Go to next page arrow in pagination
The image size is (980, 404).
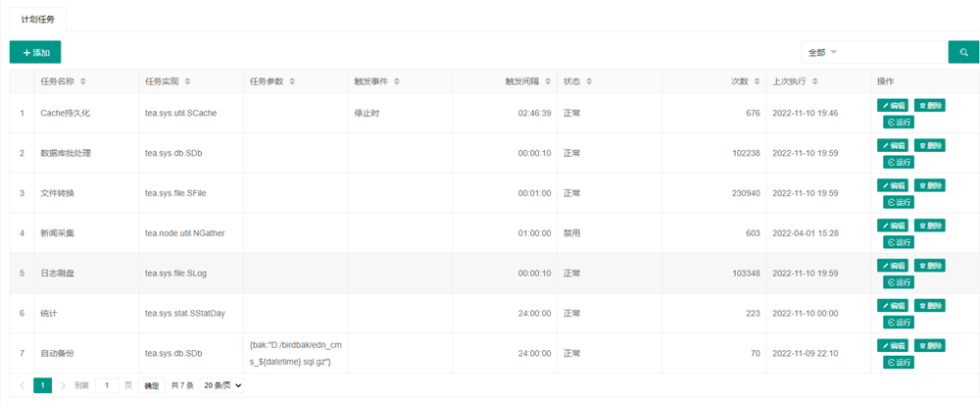(64, 385)
